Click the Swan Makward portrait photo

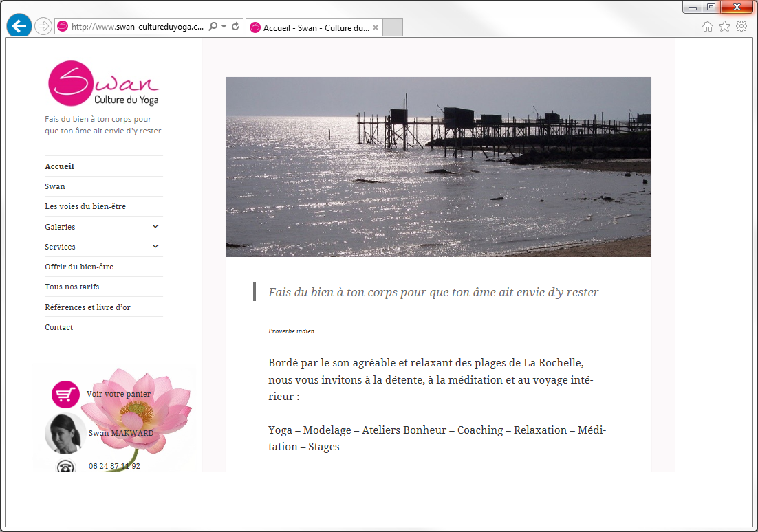click(64, 434)
